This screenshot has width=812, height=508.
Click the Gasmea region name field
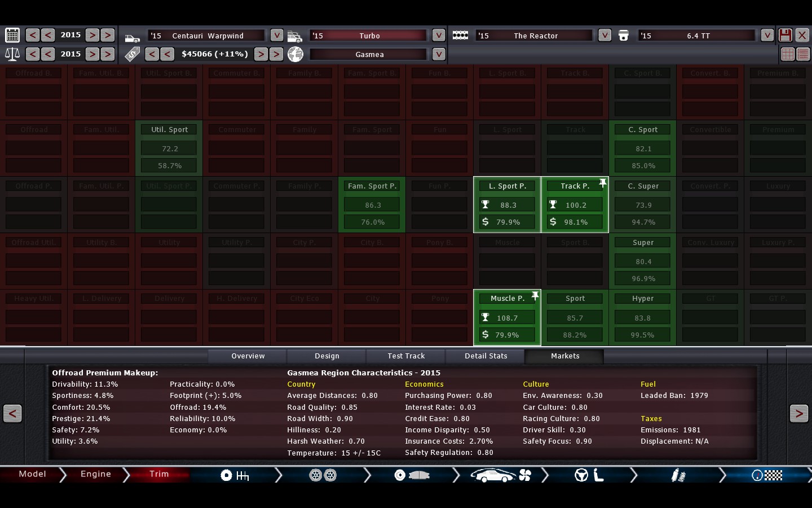tap(369, 54)
